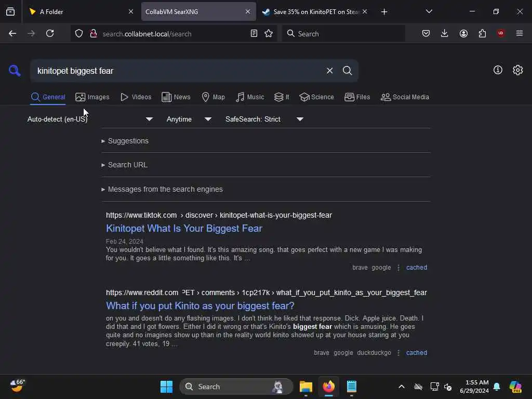The image size is (532, 399).
Task: Click the Firefox toolbar Search box
Action: click(344, 34)
